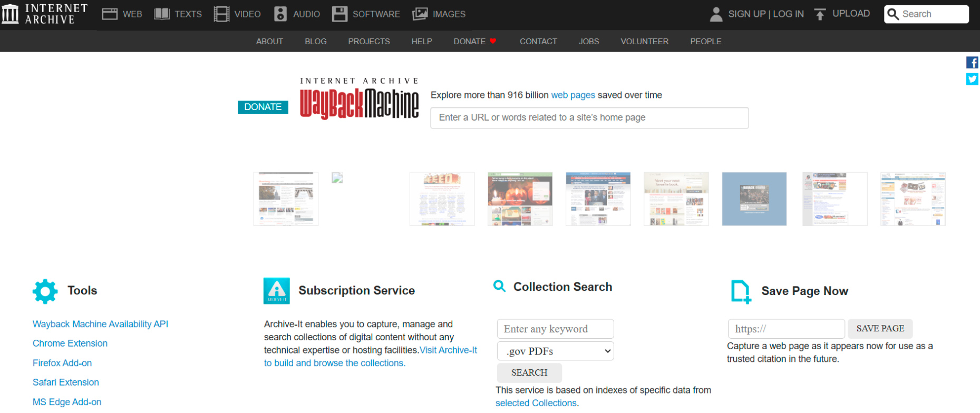
Task: Follow the 'selected Collections' link
Action: 536,403
